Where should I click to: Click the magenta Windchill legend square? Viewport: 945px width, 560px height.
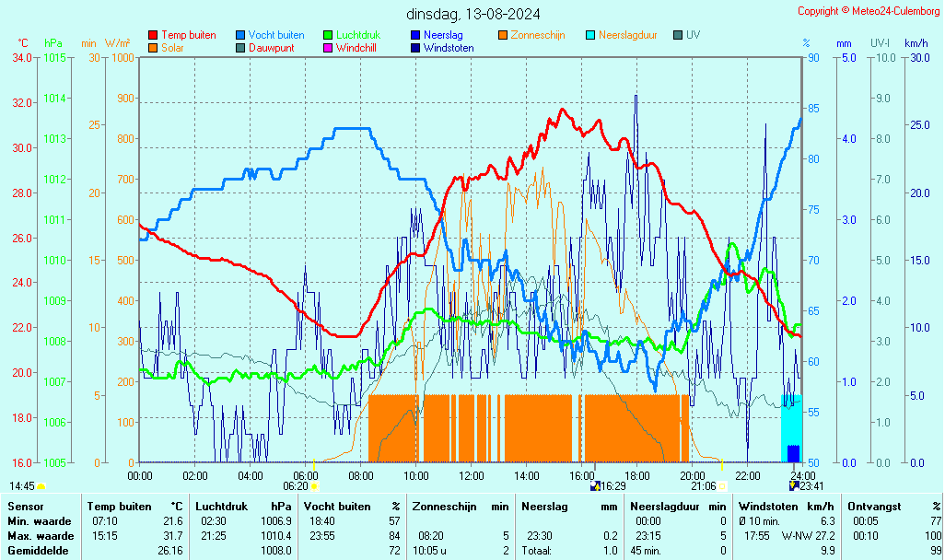click(x=328, y=48)
